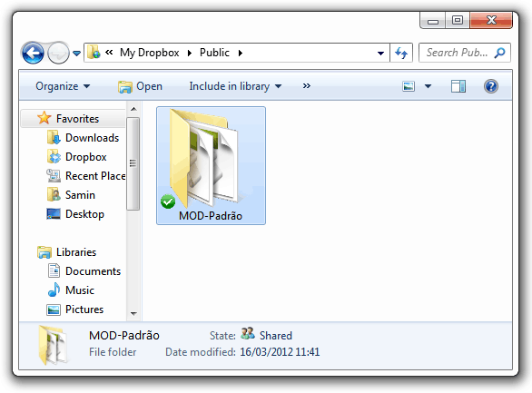Screen dimensions: 532x393
Task: Expand the address bar history dropdown
Action: pos(380,54)
